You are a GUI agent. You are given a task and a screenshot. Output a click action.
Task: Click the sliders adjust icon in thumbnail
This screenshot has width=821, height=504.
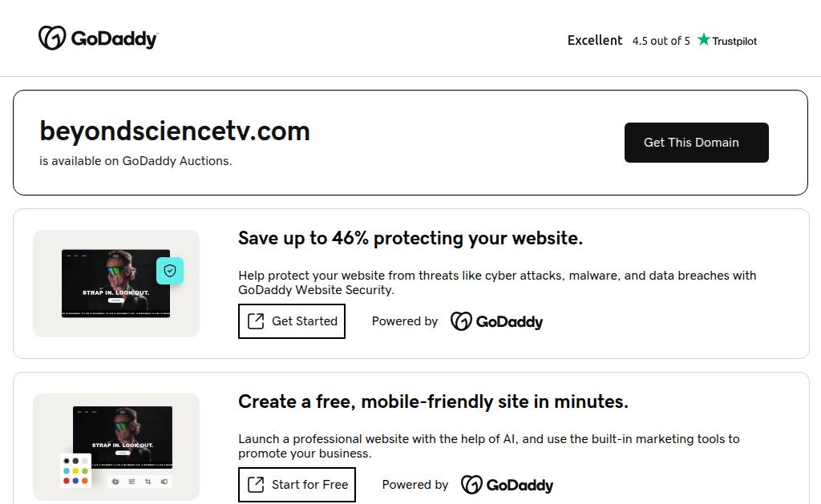click(131, 482)
